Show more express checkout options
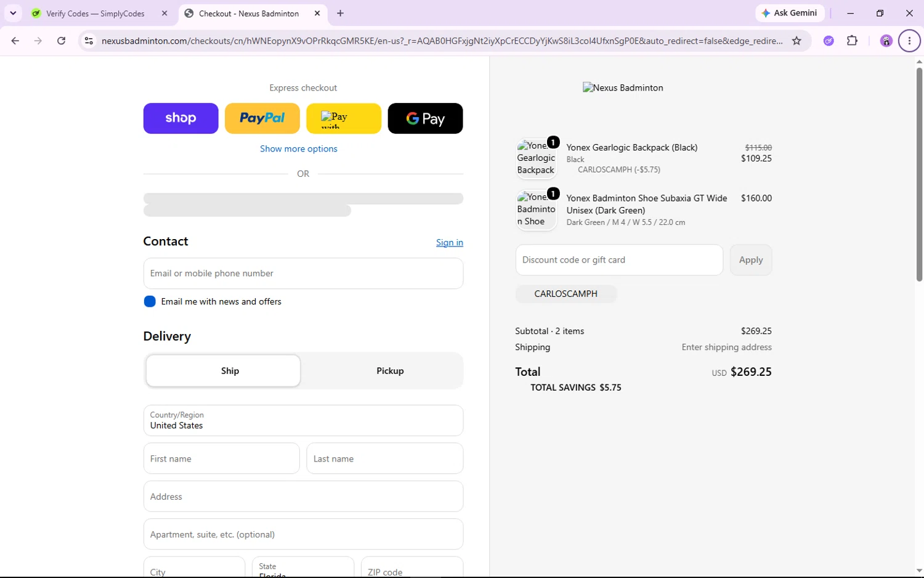Viewport: 924px width, 578px height. pos(299,149)
